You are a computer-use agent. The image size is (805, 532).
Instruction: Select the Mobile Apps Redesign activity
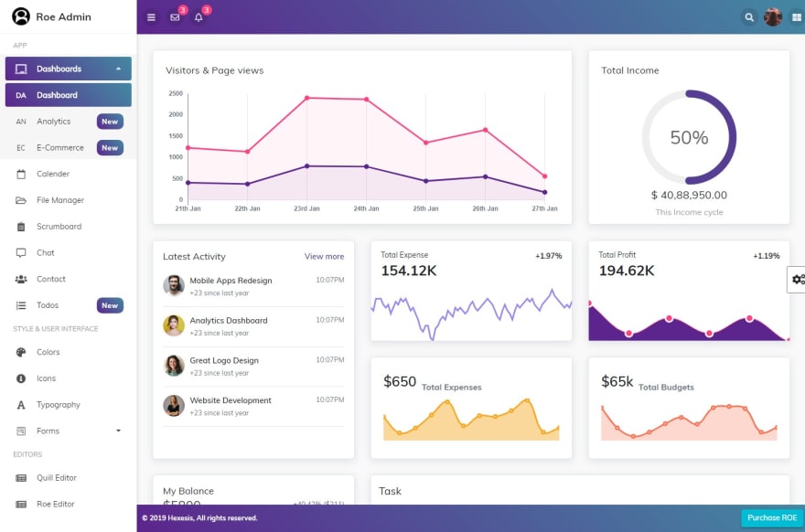231,281
